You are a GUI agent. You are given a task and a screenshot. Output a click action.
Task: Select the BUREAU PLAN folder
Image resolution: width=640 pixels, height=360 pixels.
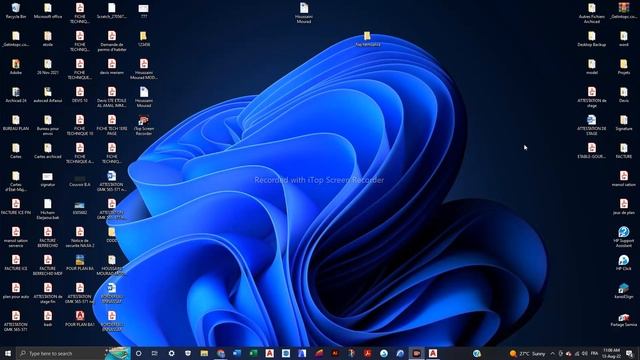pos(16,123)
